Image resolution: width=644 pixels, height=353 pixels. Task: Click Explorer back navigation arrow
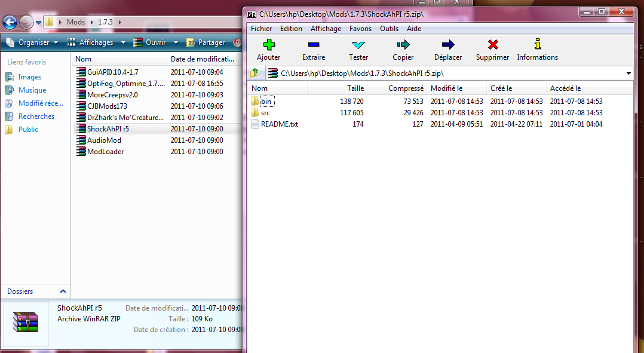[10, 22]
